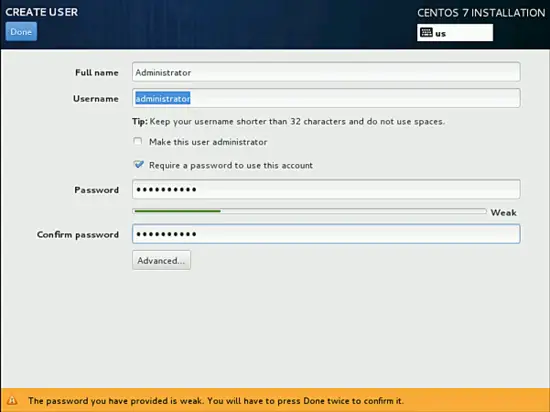550x412 pixels.
Task: Click the password strength progress bar
Action: (309, 211)
